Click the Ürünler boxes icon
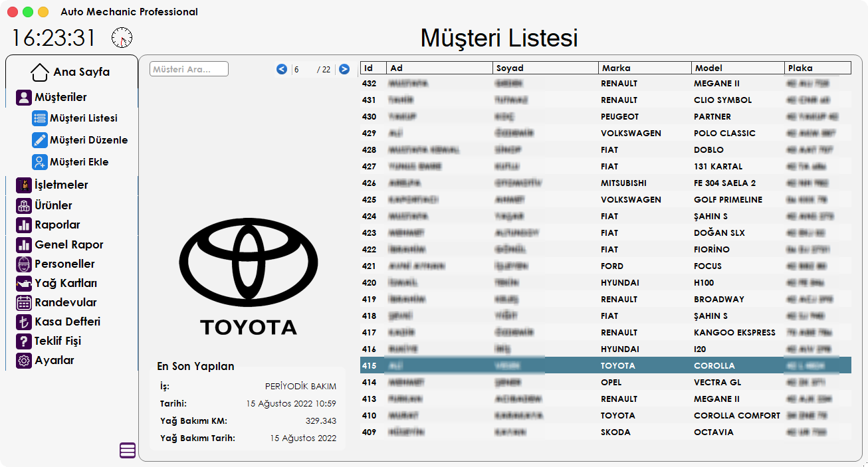This screenshot has height=467, width=868. point(24,205)
